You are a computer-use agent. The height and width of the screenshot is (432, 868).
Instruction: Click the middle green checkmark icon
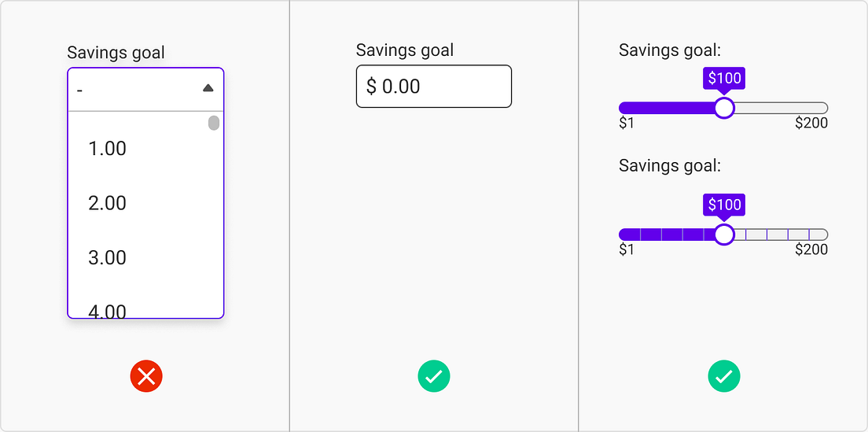point(434,377)
